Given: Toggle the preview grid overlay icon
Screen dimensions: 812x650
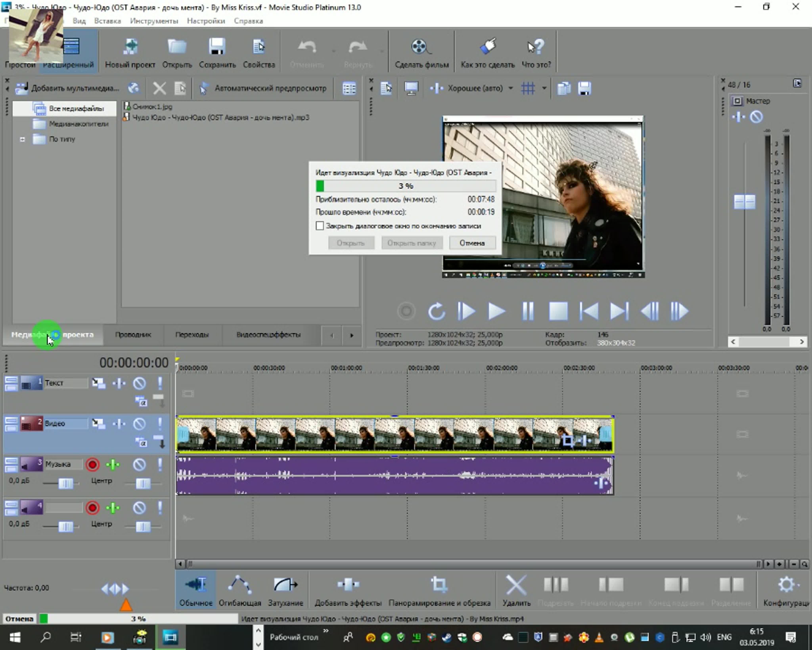Looking at the screenshot, I should pyautogui.click(x=528, y=88).
